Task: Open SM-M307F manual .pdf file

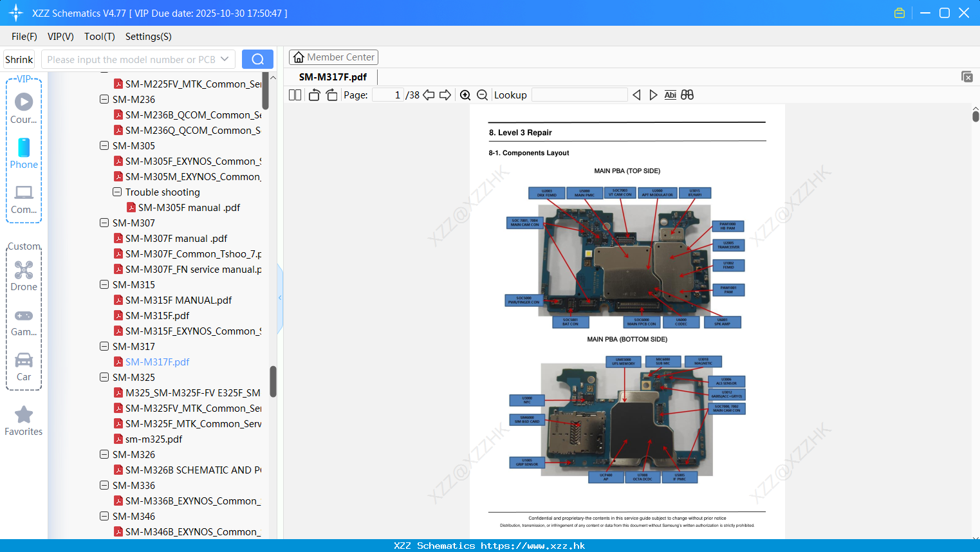Action: [x=176, y=238]
